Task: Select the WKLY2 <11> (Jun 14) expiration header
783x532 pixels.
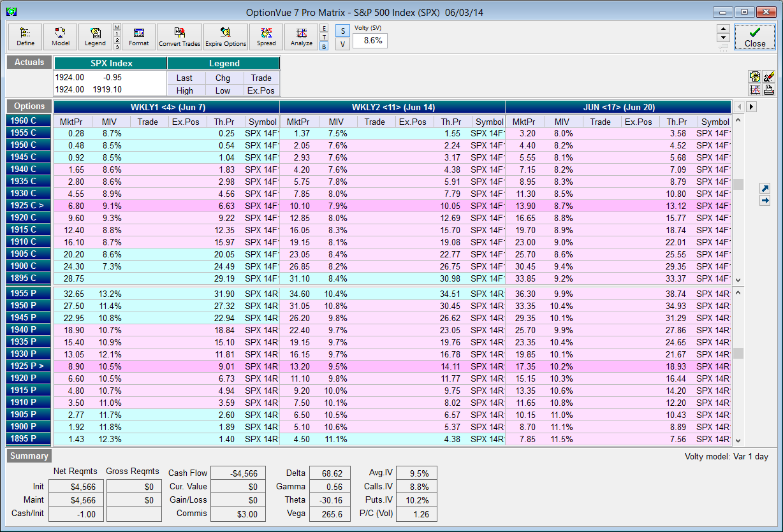Action: tap(393, 107)
